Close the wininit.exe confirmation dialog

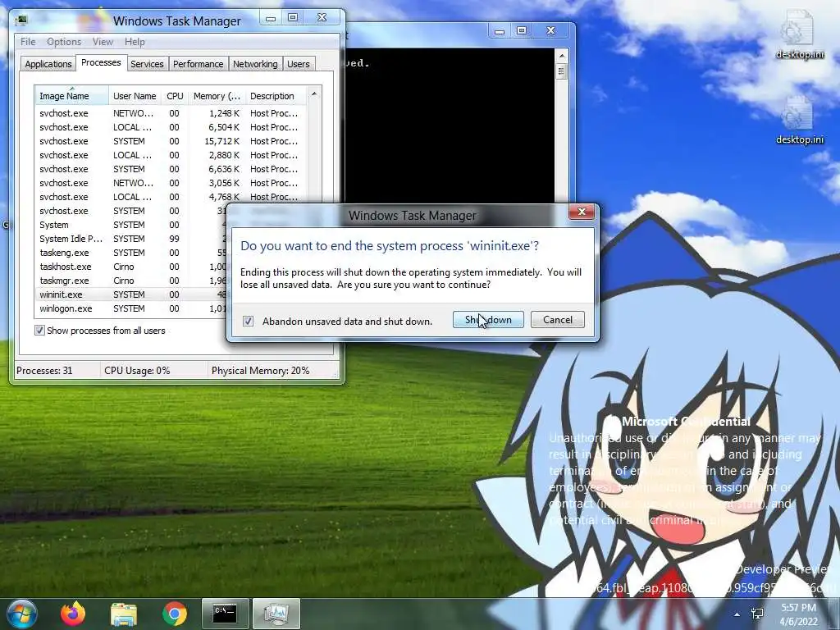click(582, 212)
